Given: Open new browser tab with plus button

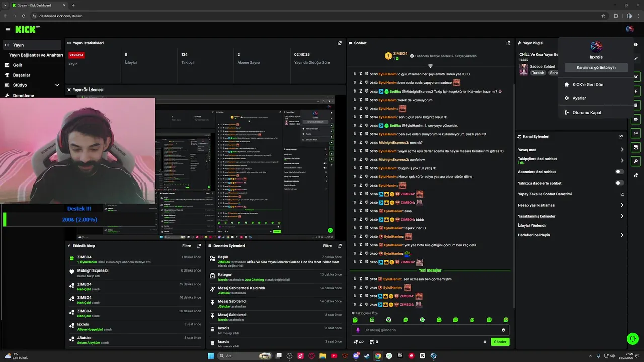Looking at the screenshot, I should [73, 5].
